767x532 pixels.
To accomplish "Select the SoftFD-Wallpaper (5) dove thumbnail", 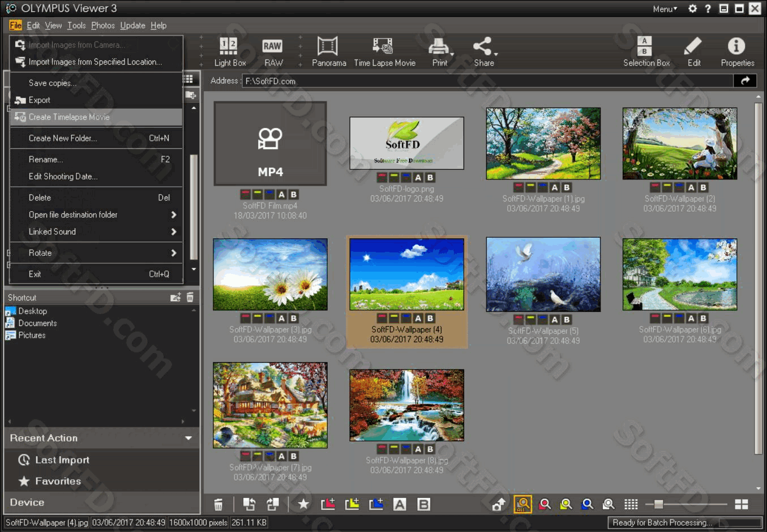I will [543, 274].
